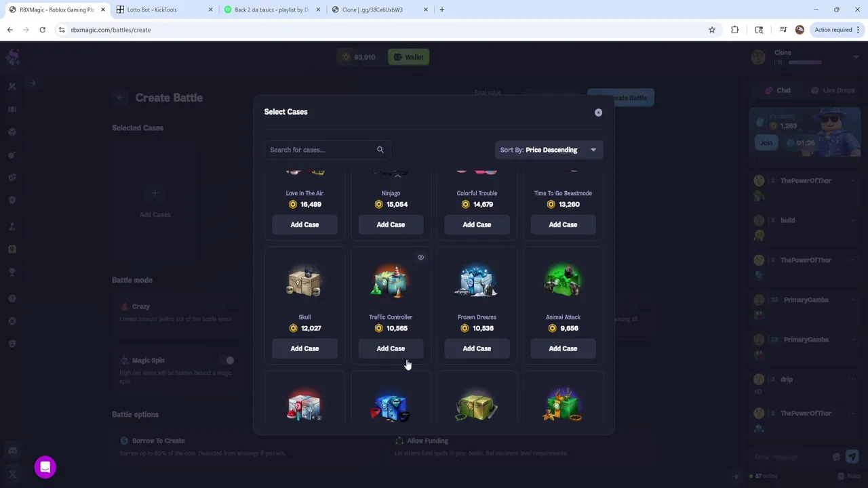Bookmark this page with star icon
Image resolution: width=868 pixels, height=488 pixels.
(712, 30)
